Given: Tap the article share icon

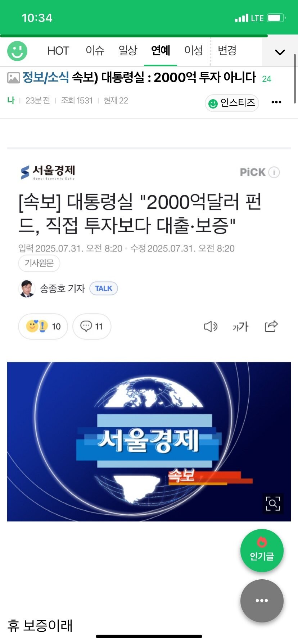Looking at the screenshot, I should point(271,326).
